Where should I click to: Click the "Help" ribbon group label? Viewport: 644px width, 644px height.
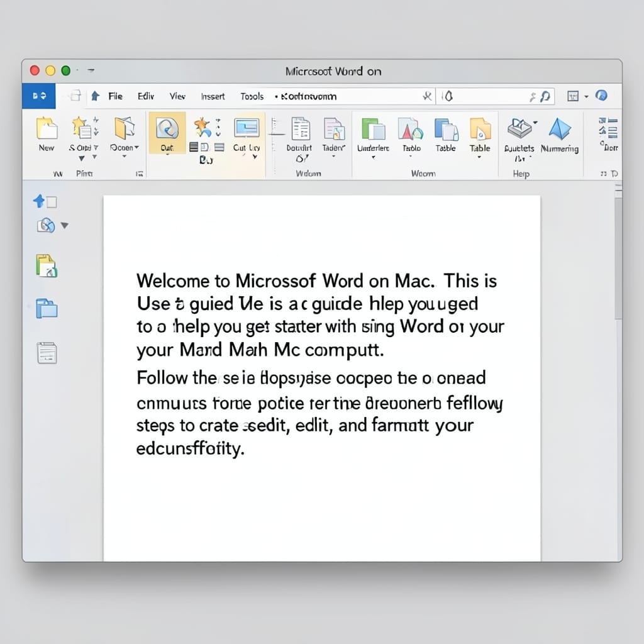[521, 174]
